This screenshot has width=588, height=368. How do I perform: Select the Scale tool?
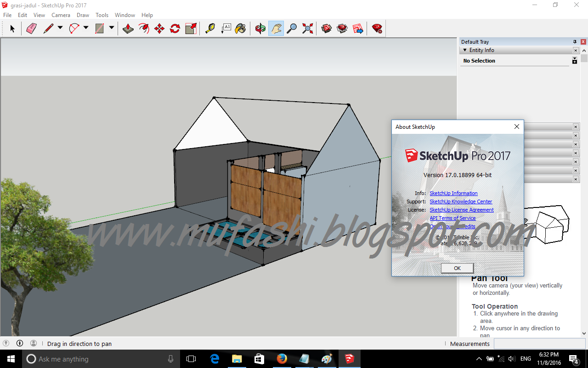(191, 29)
